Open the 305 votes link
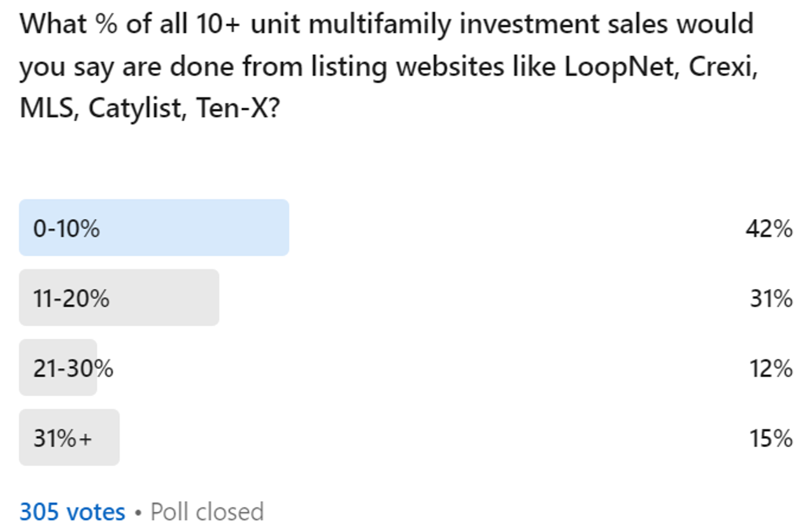 pyautogui.click(x=73, y=512)
